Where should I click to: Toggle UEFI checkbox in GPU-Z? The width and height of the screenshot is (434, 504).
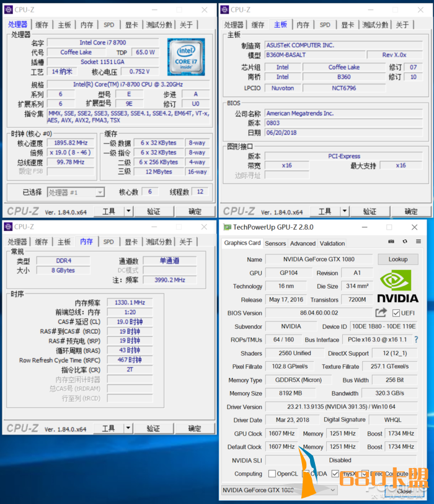click(x=396, y=313)
